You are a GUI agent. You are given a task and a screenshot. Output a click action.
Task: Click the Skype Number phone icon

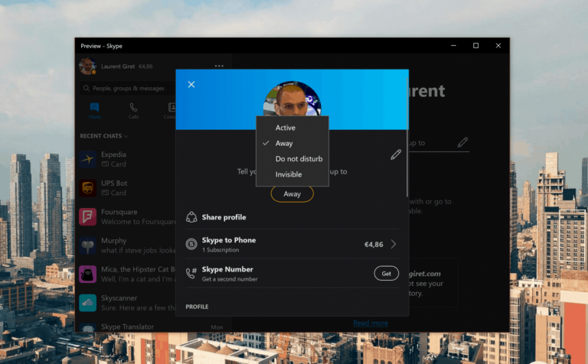click(x=191, y=273)
